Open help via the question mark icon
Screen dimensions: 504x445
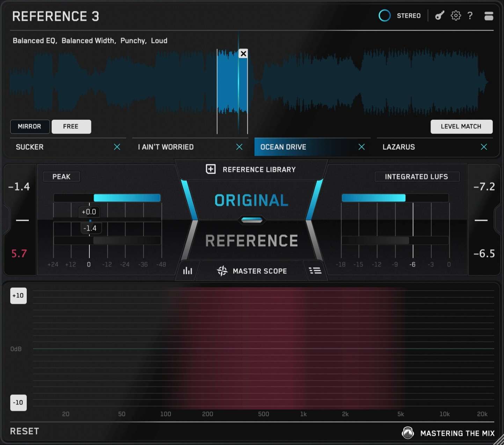[x=470, y=15]
